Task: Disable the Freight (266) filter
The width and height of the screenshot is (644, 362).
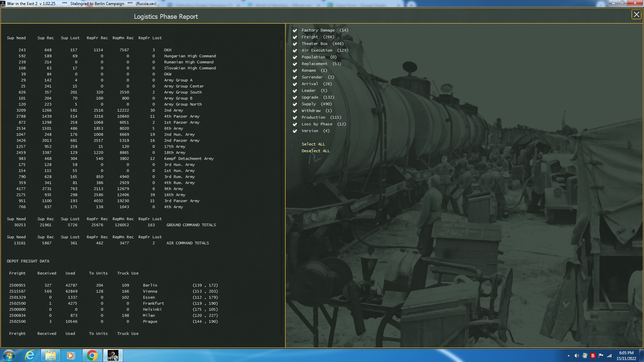Action: coord(295,37)
